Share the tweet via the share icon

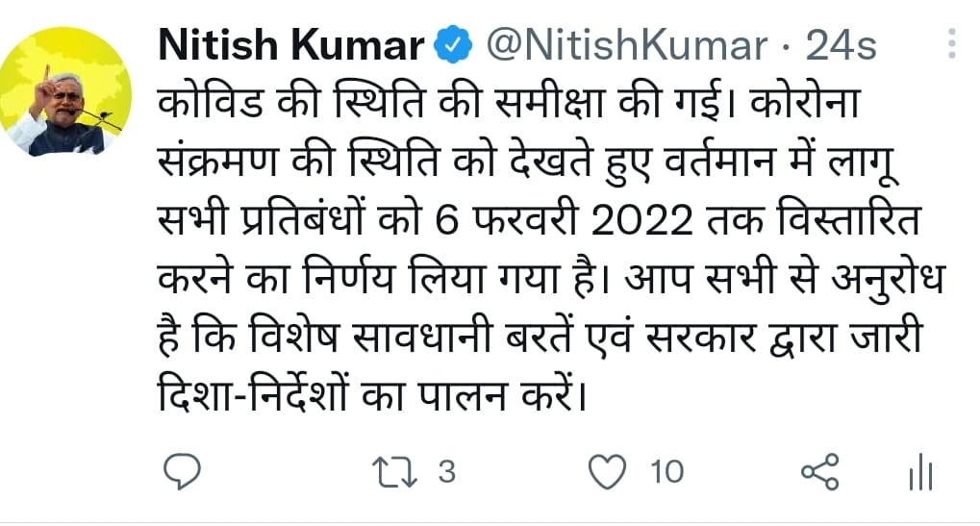[x=820, y=471]
